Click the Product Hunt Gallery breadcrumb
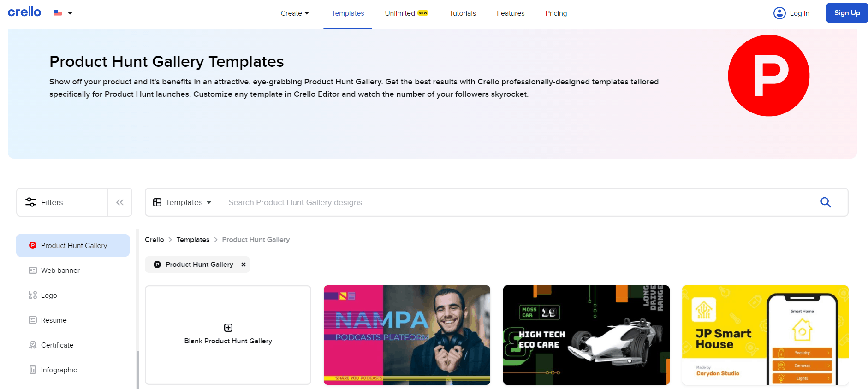The image size is (868, 389). tap(256, 240)
